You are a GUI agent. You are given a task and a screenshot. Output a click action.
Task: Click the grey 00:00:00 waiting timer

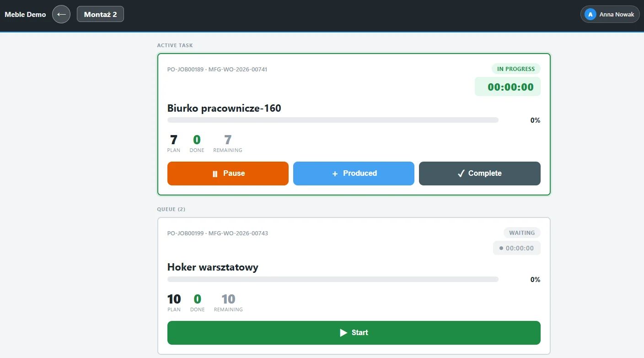pyautogui.click(x=517, y=248)
